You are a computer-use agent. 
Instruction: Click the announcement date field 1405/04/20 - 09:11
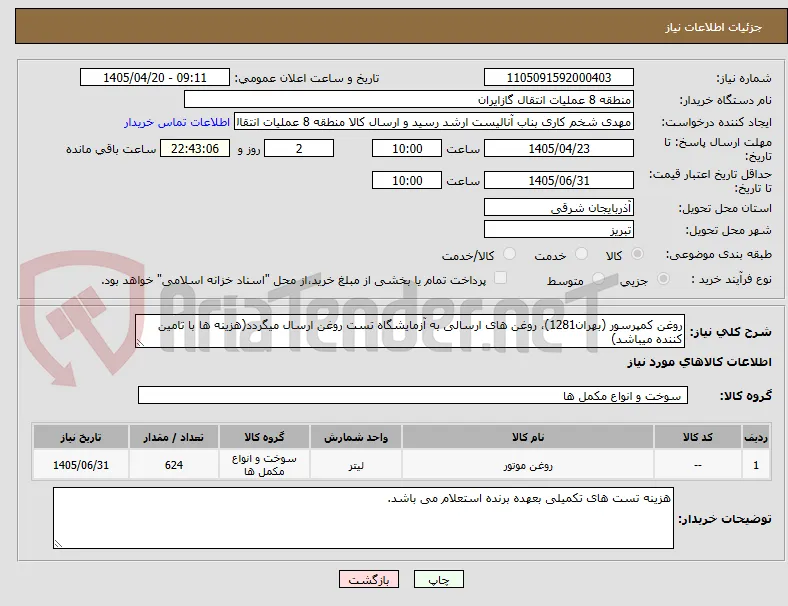155,77
